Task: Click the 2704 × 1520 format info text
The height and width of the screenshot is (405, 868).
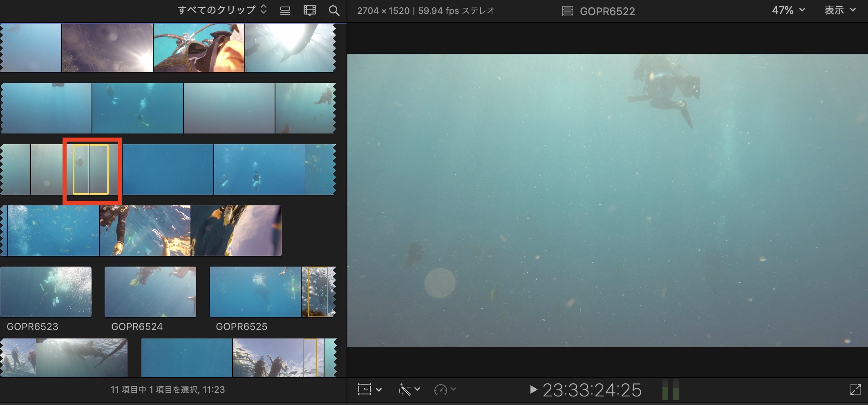Action: (x=426, y=11)
